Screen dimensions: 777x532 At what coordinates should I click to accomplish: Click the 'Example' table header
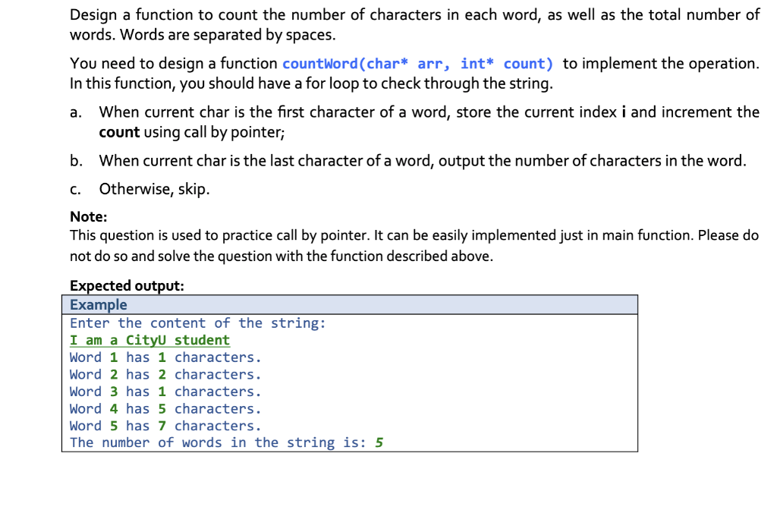pos(349,304)
